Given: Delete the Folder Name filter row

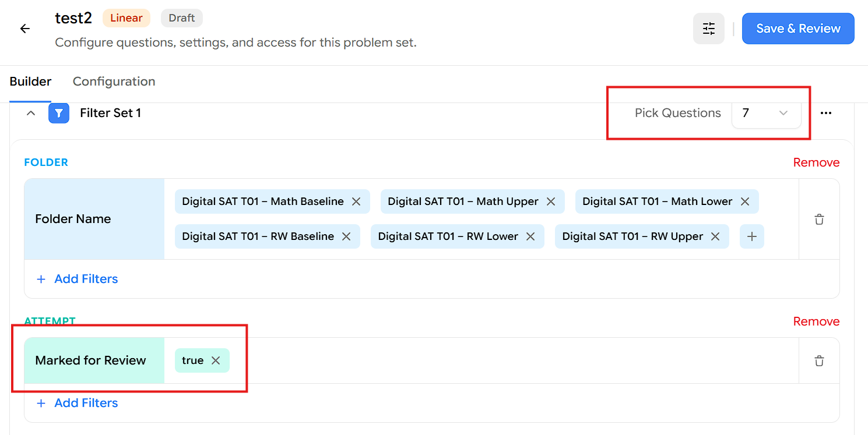Looking at the screenshot, I should pos(819,220).
